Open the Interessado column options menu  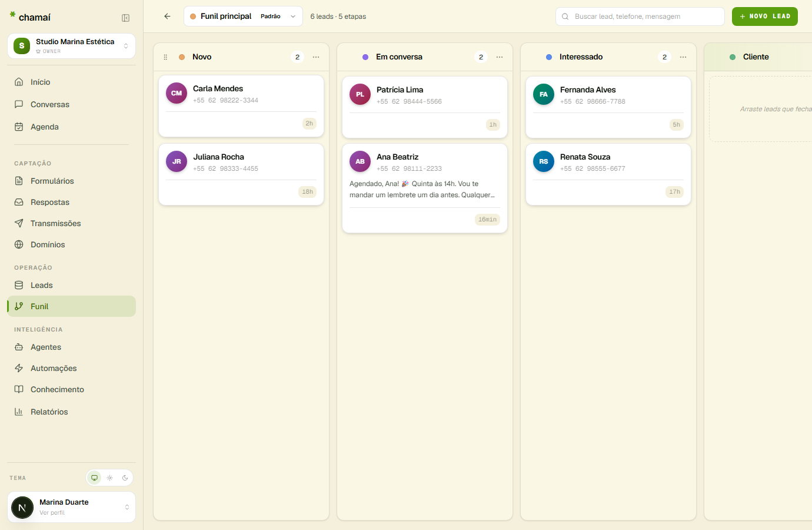tap(683, 57)
